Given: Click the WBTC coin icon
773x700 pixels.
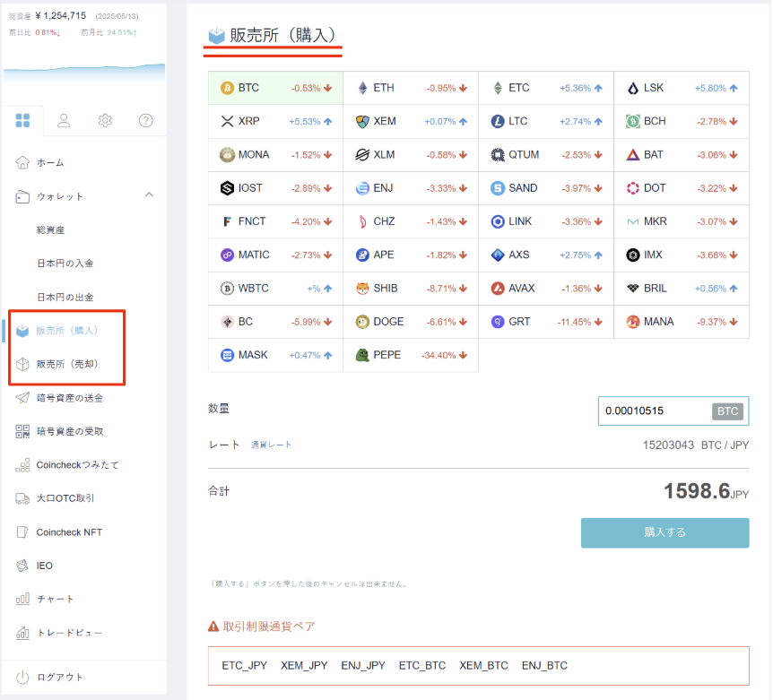Looking at the screenshot, I should [227, 289].
